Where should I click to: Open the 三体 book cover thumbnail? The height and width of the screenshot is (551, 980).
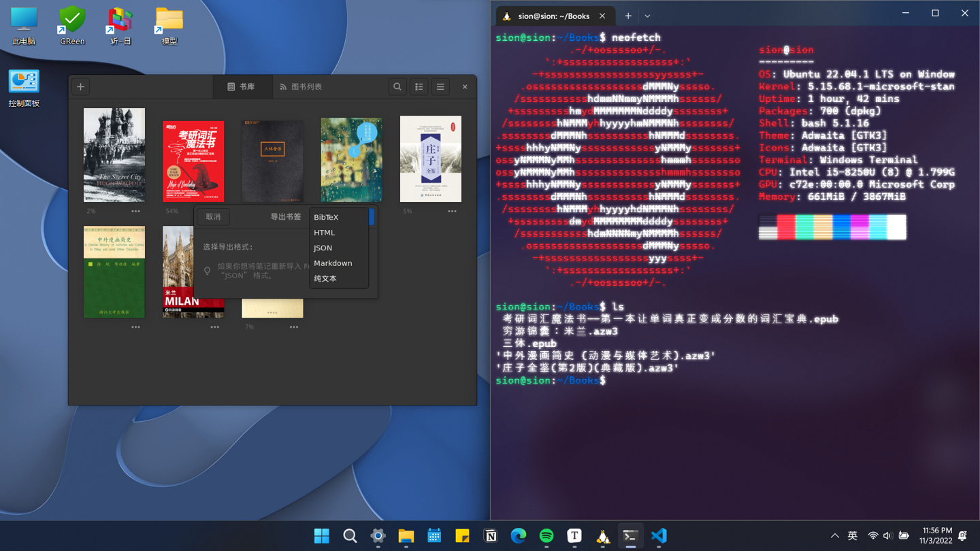272,160
